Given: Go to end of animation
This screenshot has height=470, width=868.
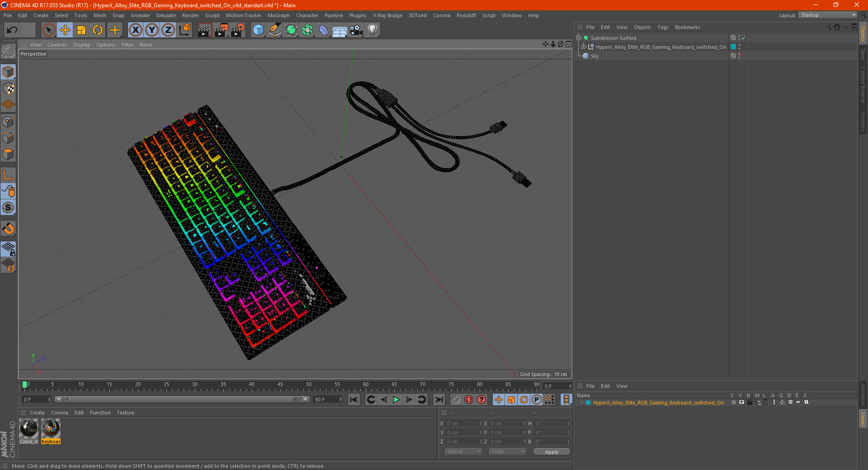Looking at the screenshot, I should tap(439, 399).
